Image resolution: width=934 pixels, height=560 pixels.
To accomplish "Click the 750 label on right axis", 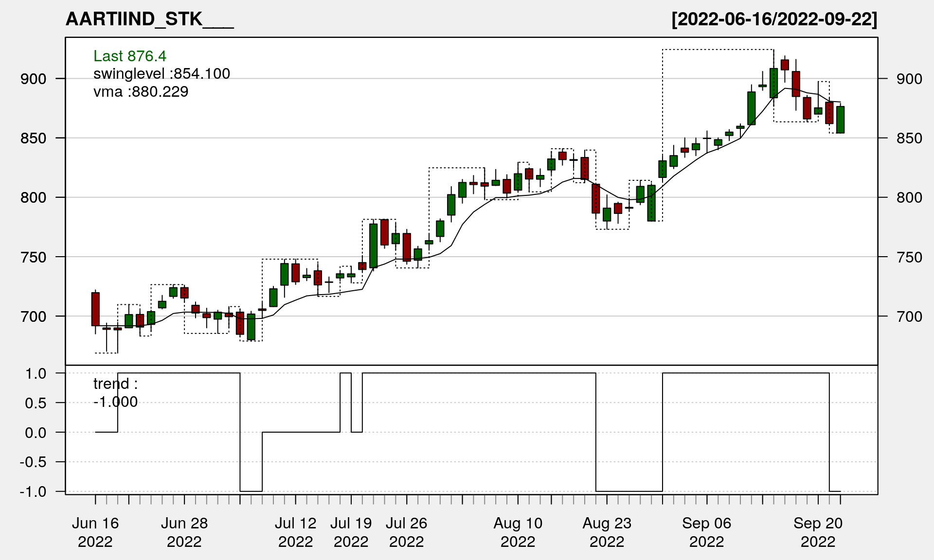I will click(909, 257).
